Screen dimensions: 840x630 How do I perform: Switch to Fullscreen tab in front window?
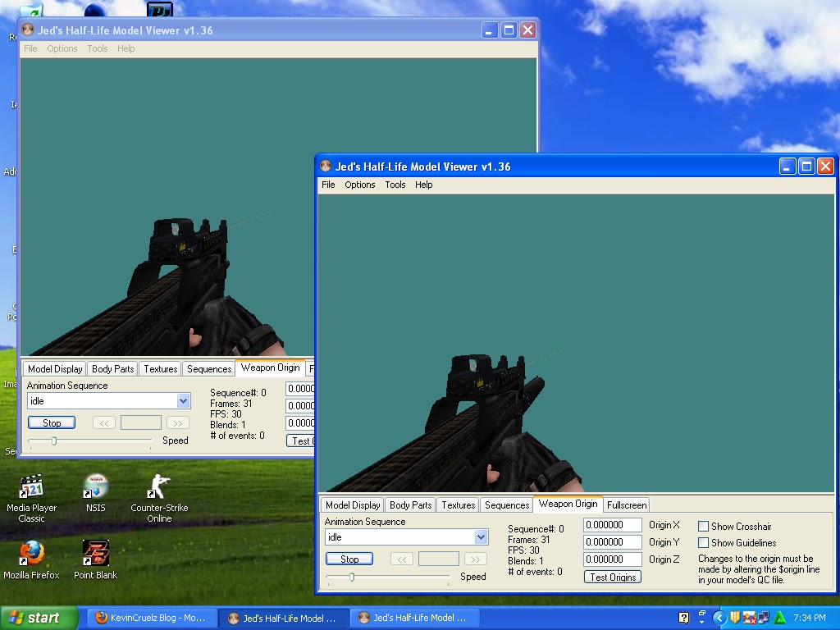pyautogui.click(x=626, y=504)
